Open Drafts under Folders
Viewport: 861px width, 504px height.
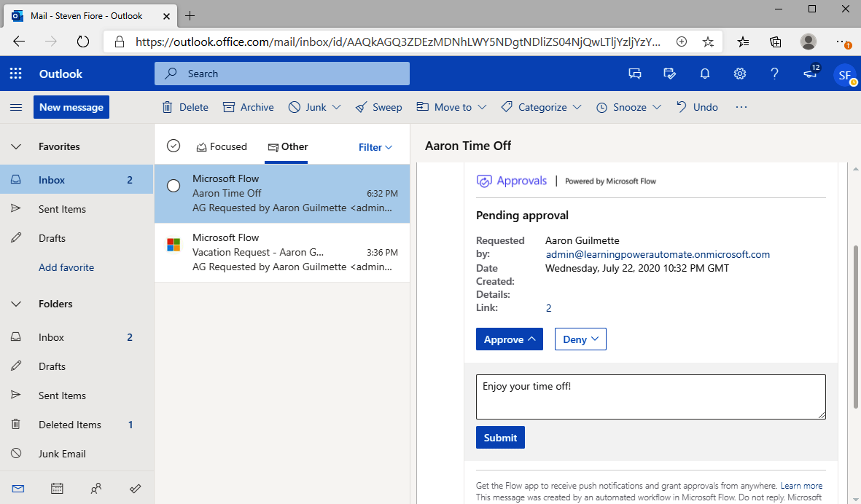coord(77,366)
